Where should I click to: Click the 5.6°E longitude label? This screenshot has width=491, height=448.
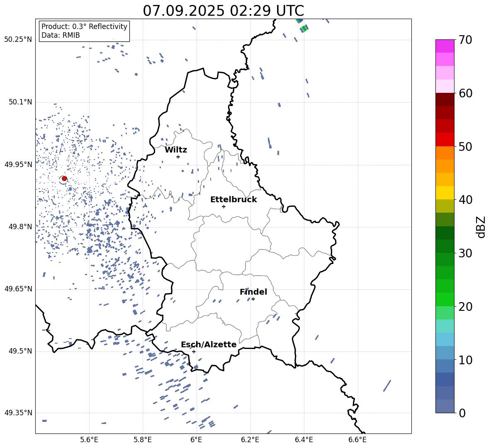[89, 440]
